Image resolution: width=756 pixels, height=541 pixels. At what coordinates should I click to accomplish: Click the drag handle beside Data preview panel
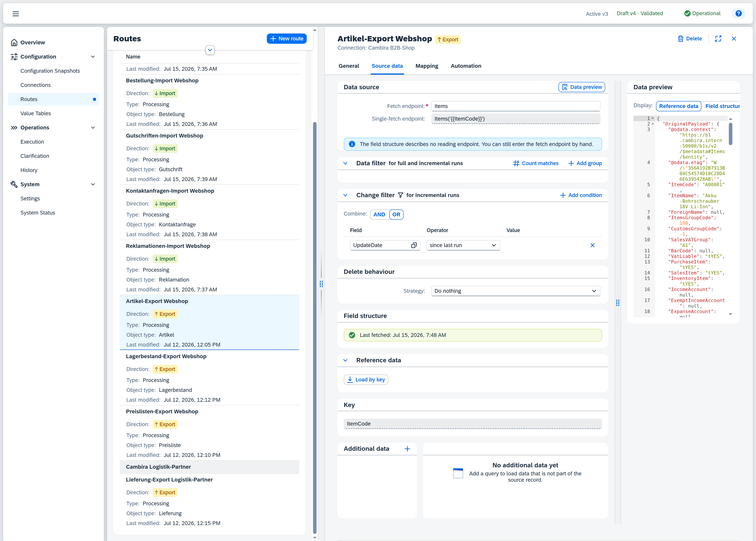[618, 302]
